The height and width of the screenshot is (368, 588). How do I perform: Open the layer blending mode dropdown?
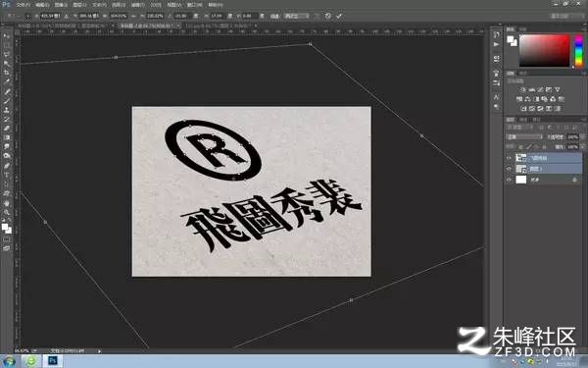(524, 137)
